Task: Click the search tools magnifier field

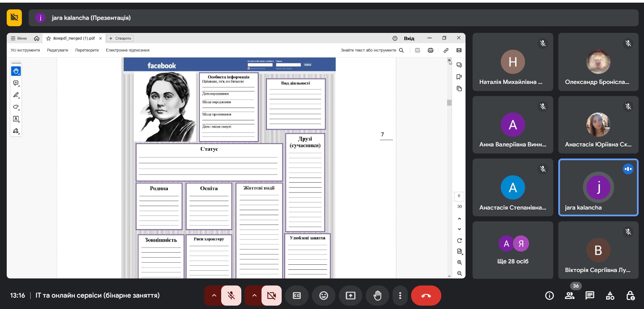Action: (372, 50)
